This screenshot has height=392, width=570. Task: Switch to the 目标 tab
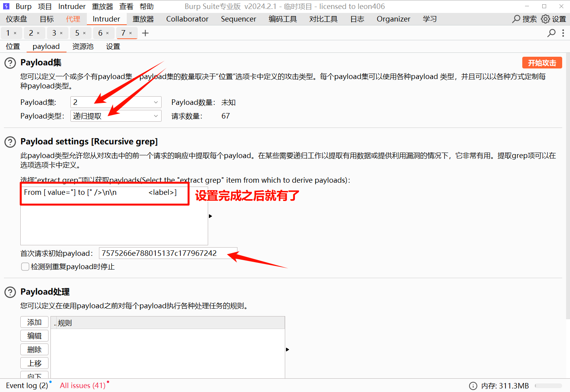[x=47, y=19]
